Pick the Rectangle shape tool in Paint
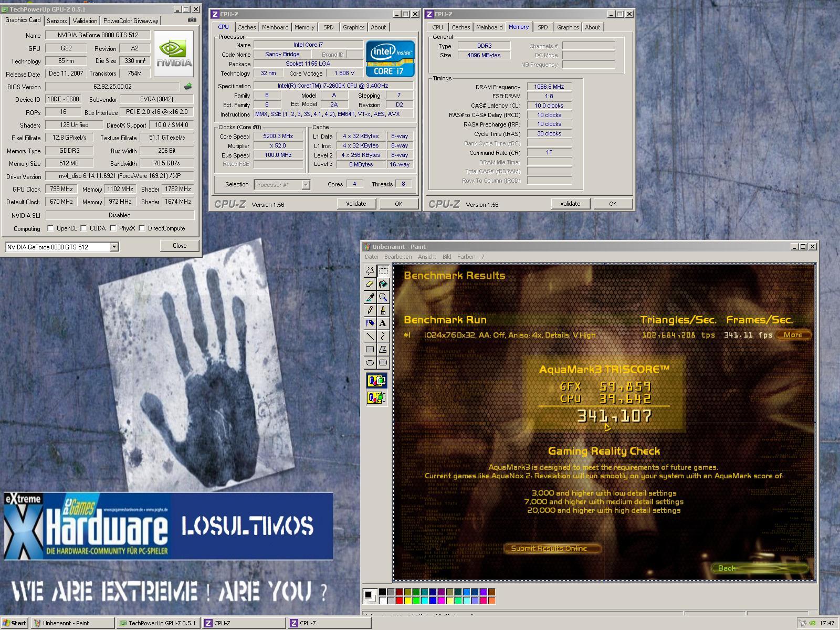 pos(370,350)
